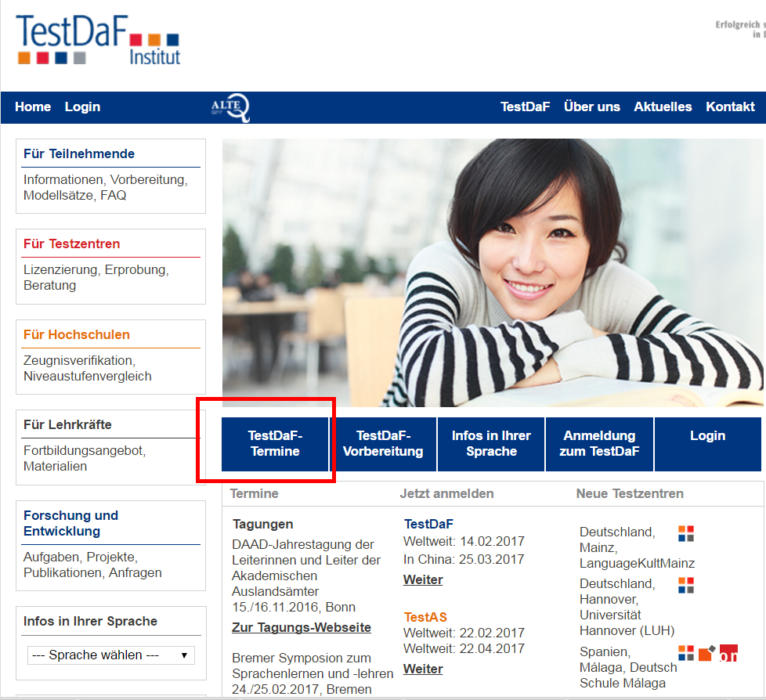This screenshot has width=766, height=700.
Task: Click the 'Neue Testzentren' column heading
Action: click(630, 494)
